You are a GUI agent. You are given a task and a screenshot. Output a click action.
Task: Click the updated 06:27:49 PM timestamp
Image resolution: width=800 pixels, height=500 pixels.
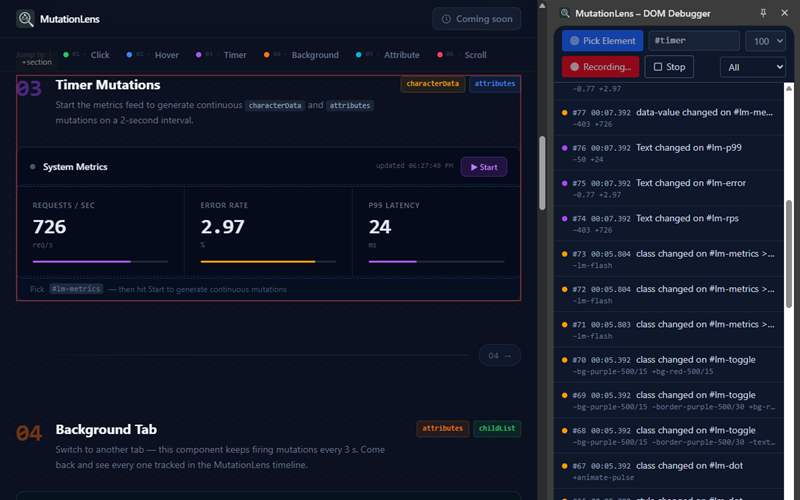click(414, 166)
